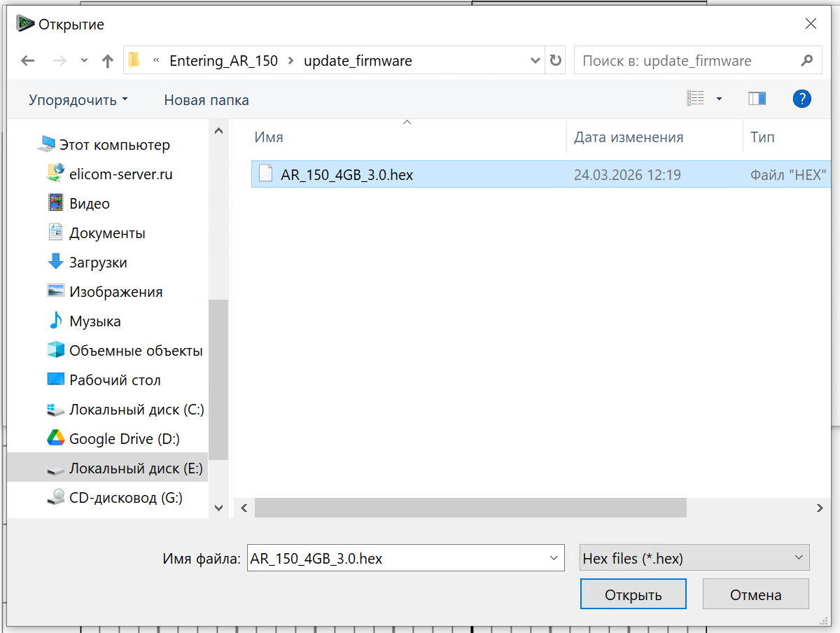Select file AR_150_4GB_3.0.hex

coord(542,174)
